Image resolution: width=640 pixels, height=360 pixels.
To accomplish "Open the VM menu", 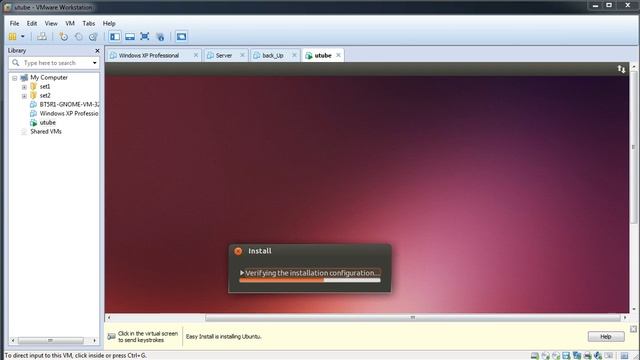I will click(70, 23).
